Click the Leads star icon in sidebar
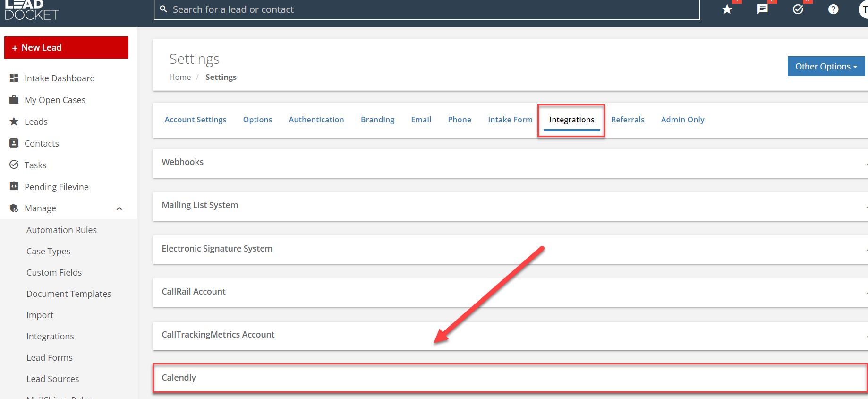868x399 pixels. pyautogui.click(x=14, y=121)
